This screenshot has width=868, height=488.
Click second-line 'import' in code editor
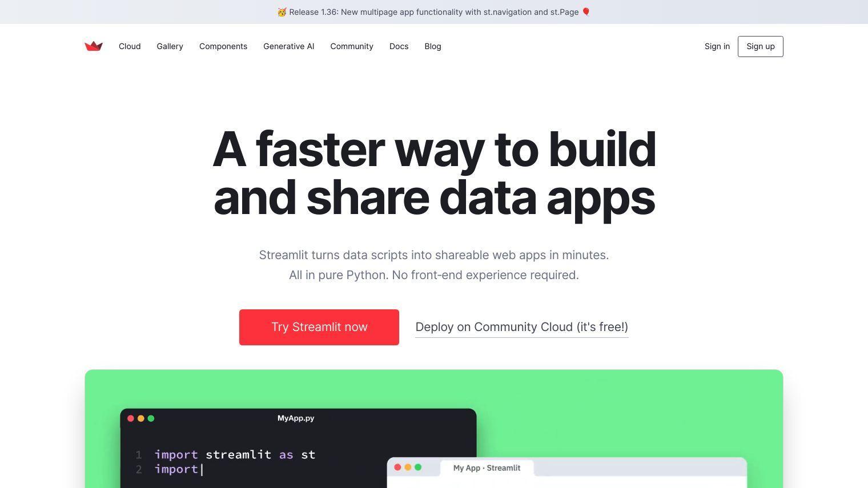pyautogui.click(x=176, y=469)
